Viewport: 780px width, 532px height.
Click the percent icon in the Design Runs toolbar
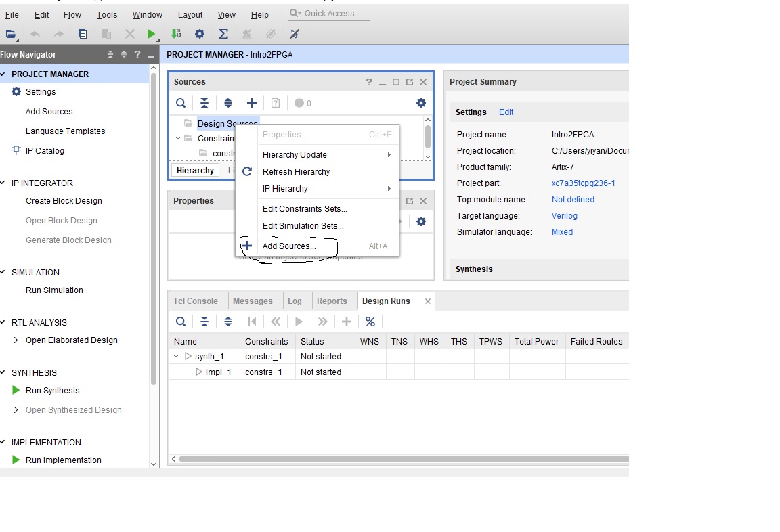pos(370,322)
